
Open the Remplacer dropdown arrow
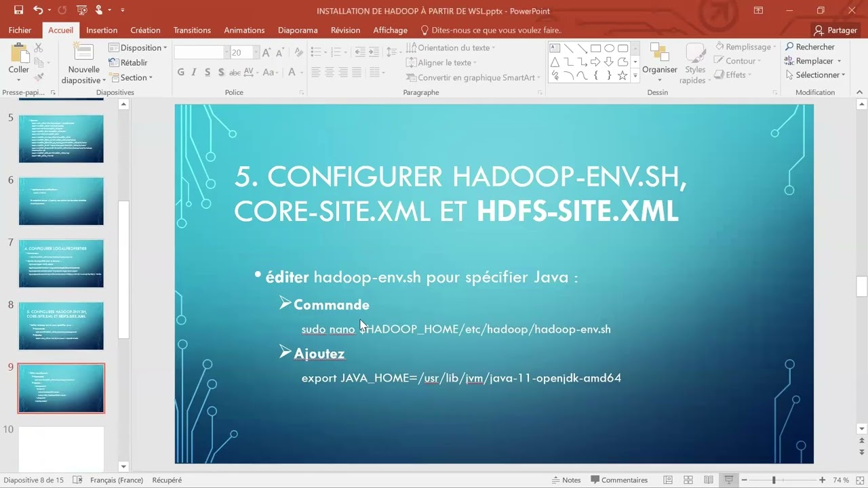[x=839, y=61]
